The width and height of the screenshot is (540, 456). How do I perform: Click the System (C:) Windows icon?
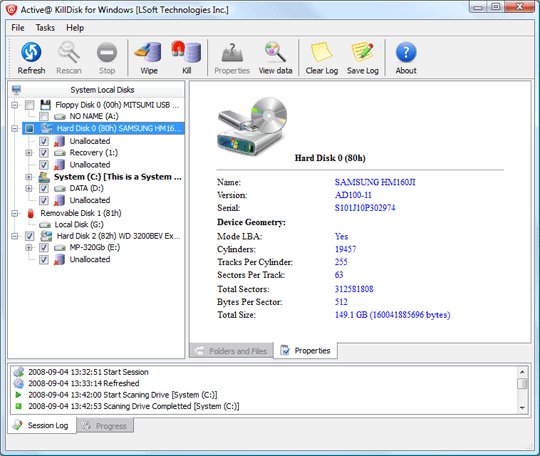pos(44,177)
